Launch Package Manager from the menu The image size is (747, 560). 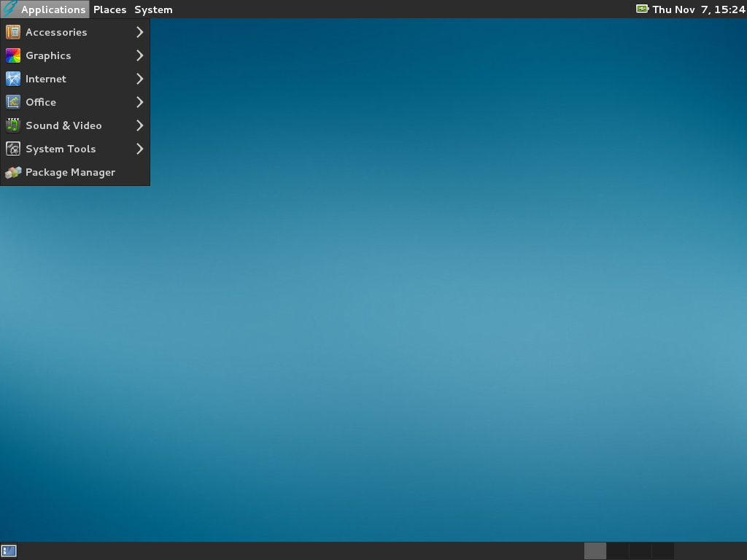tap(75, 172)
